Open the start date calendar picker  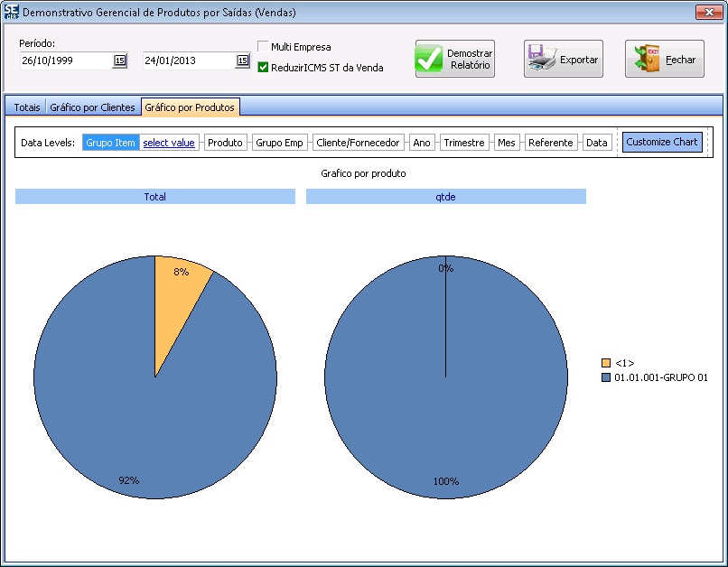pos(119,60)
